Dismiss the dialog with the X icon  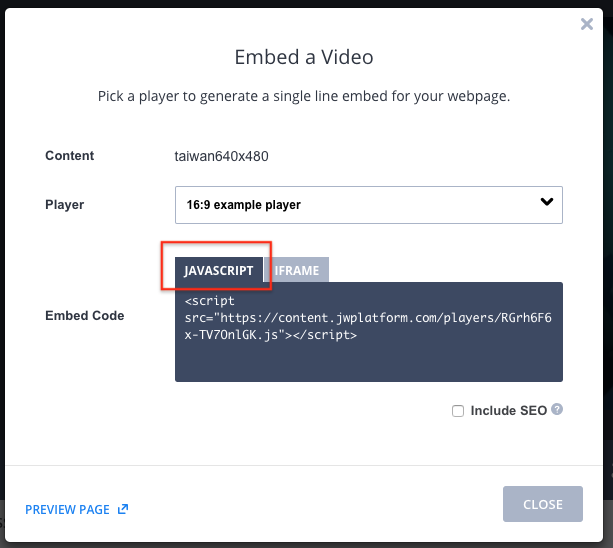point(586,24)
